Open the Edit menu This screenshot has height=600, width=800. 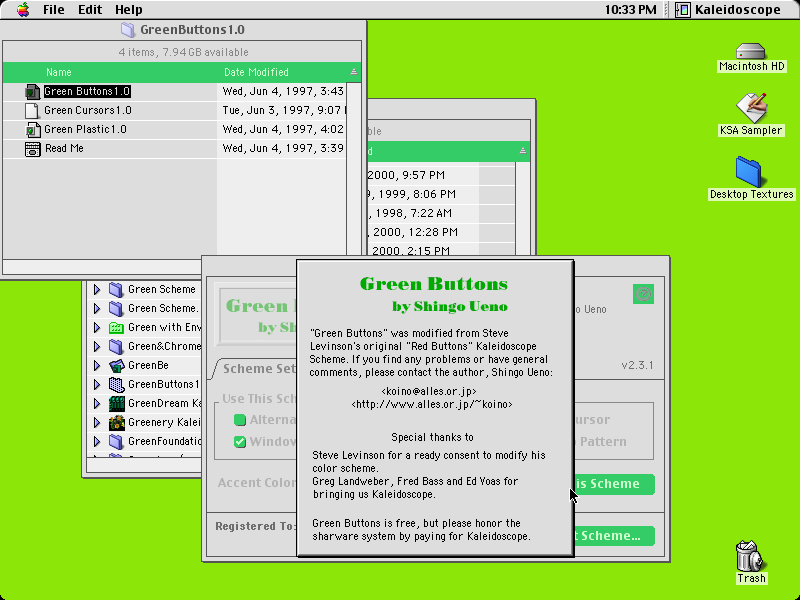(90, 10)
